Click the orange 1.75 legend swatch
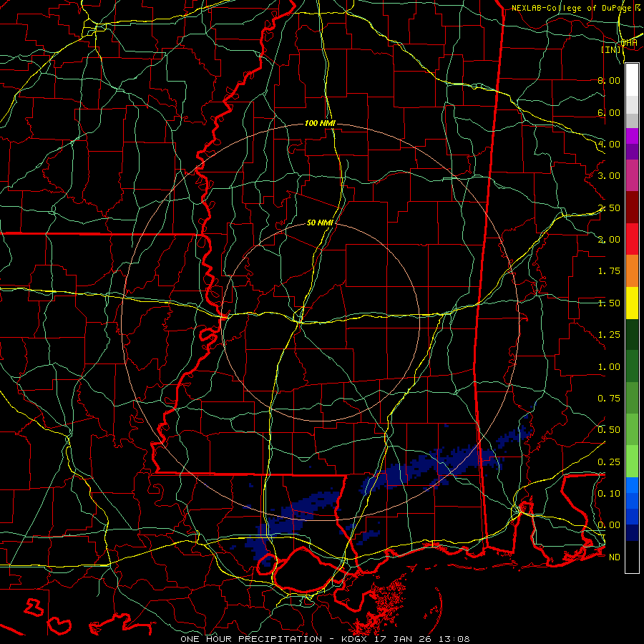The height and width of the screenshot is (644, 644). click(632, 270)
